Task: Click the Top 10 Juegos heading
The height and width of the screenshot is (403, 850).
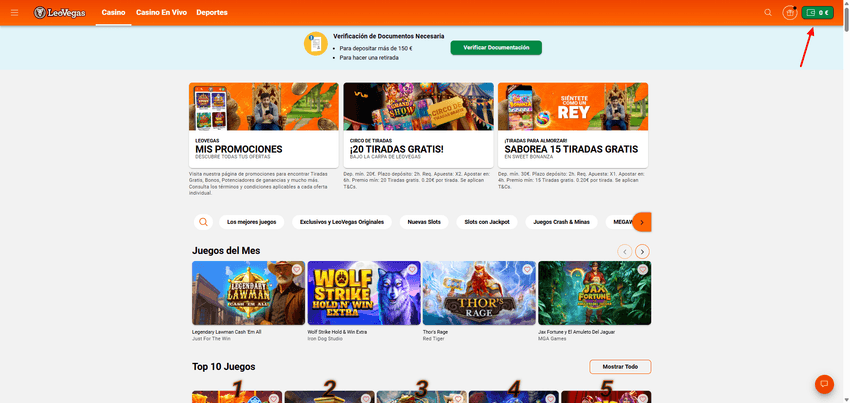Action: pyautogui.click(x=223, y=367)
